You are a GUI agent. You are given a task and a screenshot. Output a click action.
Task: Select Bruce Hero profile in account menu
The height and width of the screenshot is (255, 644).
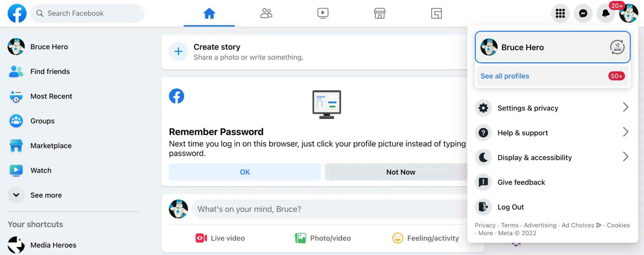click(x=553, y=47)
